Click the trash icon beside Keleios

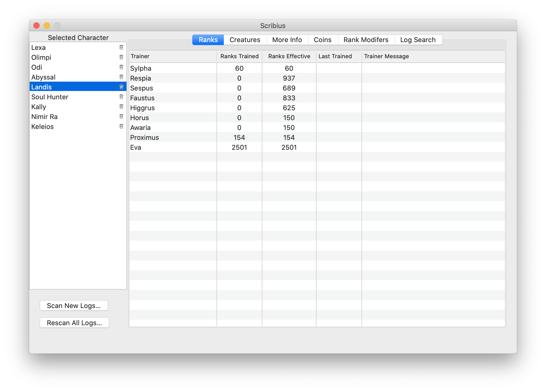point(121,126)
